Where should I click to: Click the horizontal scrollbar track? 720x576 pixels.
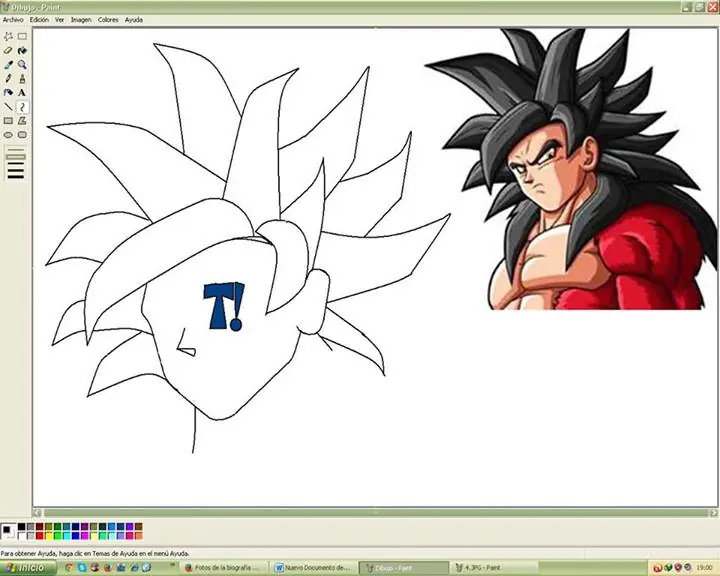376,513
